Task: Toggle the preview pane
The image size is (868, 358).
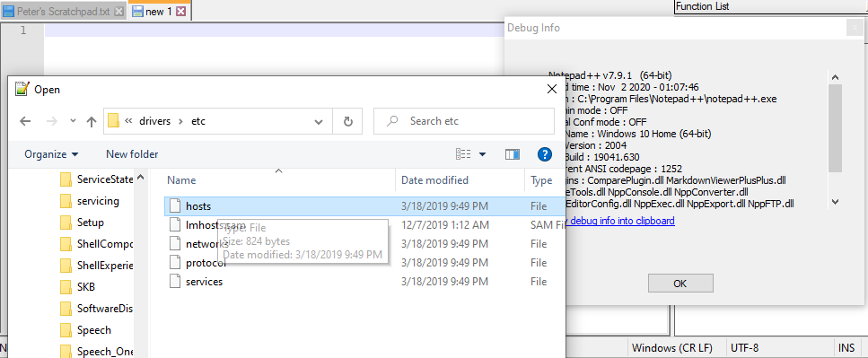Action: [512, 154]
